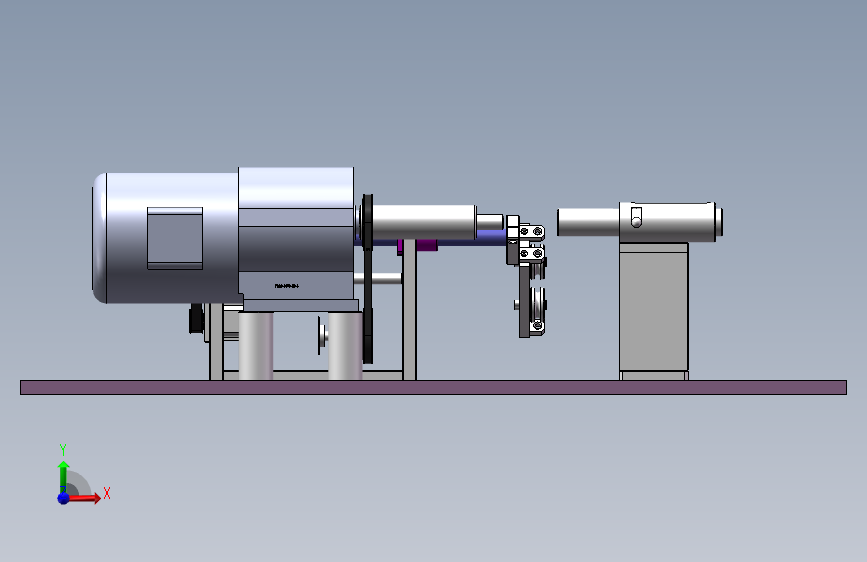Select gray pedestal block under right cylinder
Screen dimensions: 867x562
(654, 311)
